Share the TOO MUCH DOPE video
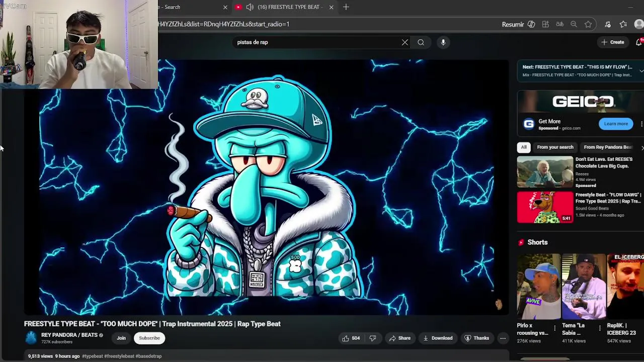This screenshot has height=362, width=644. (x=400, y=338)
